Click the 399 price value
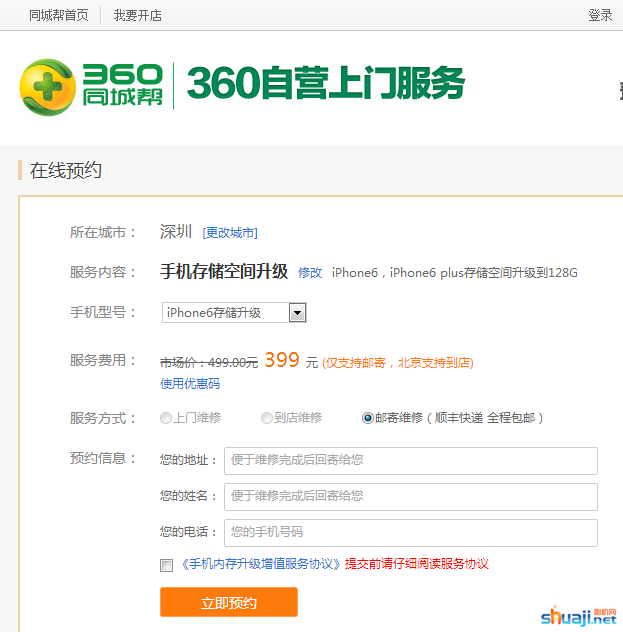The width and height of the screenshot is (623, 632). click(282, 360)
